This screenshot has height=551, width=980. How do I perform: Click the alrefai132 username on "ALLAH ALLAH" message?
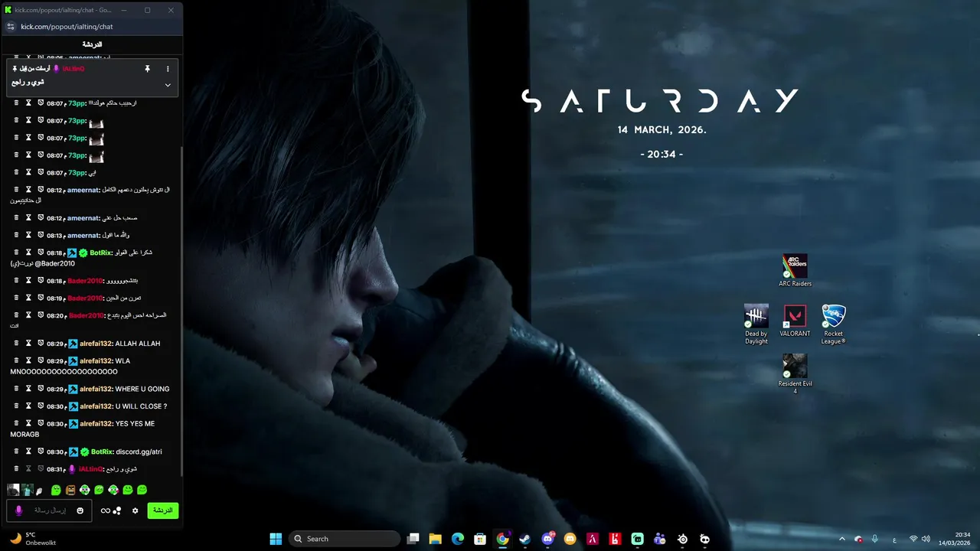coord(95,344)
